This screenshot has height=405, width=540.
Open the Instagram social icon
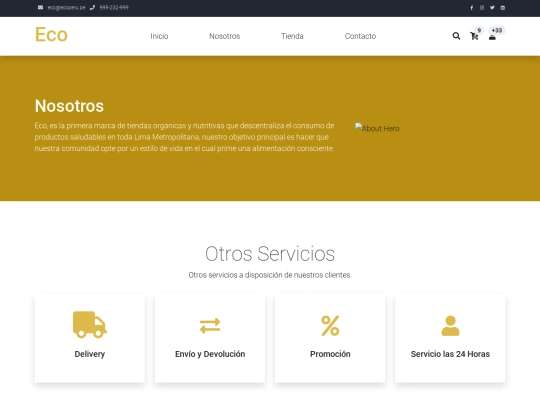(x=482, y=8)
